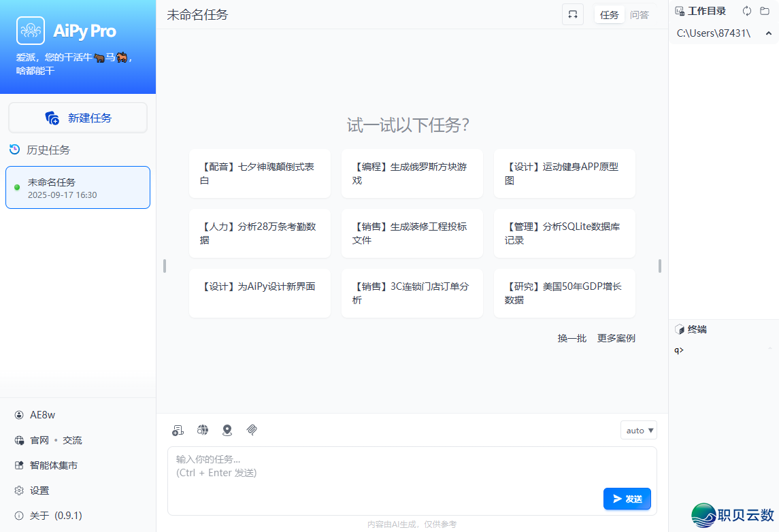Click the 历史任务 heading

coord(48,150)
